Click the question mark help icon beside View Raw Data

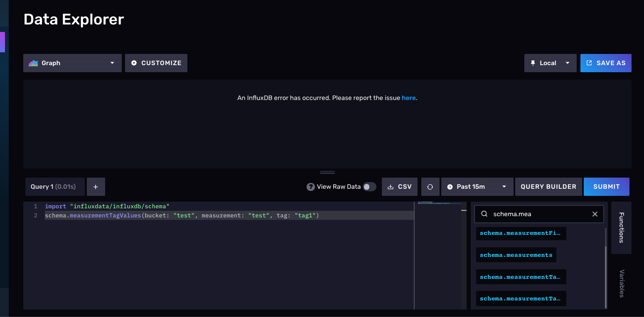point(311,186)
